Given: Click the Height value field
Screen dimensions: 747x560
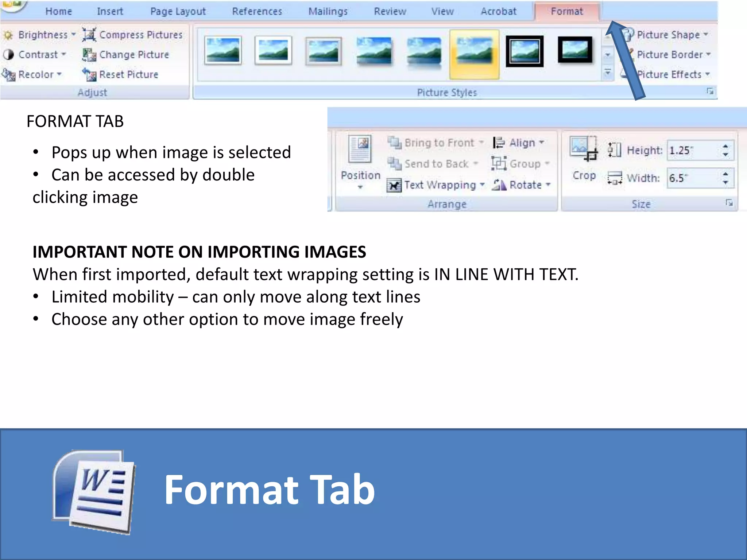Looking at the screenshot, I should click(x=693, y=150).
